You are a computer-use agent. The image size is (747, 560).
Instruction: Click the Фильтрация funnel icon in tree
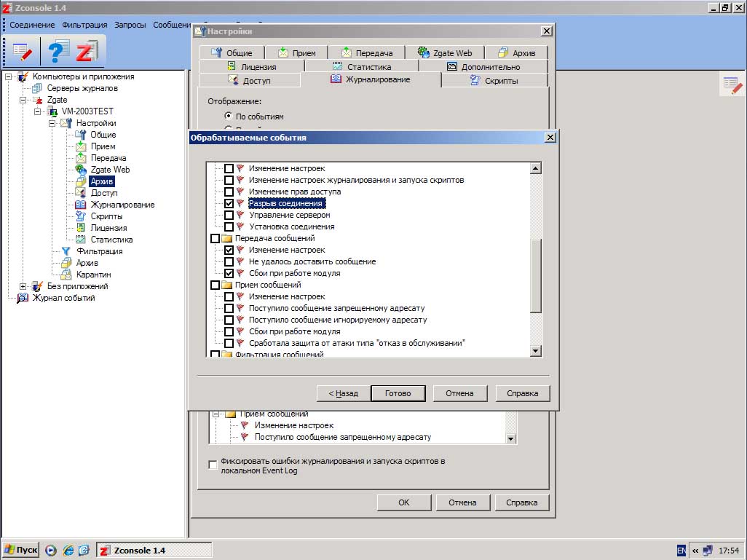click(x=66, y=251)
